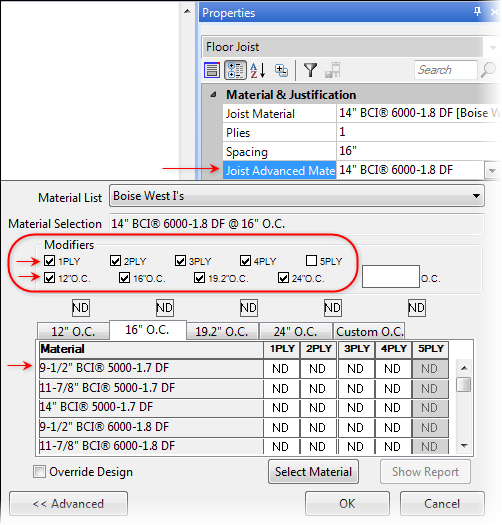Open the Floor Joist type selector dropdown
This screenshot has height=525, width=502.
tap(493, 47)
